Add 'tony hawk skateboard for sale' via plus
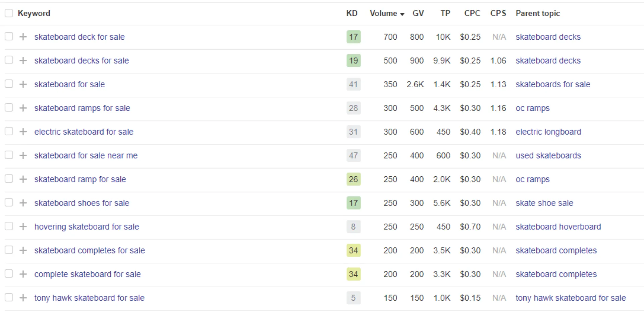The width and height of the screenshot is (644, 312). click(x=23, y=298)
